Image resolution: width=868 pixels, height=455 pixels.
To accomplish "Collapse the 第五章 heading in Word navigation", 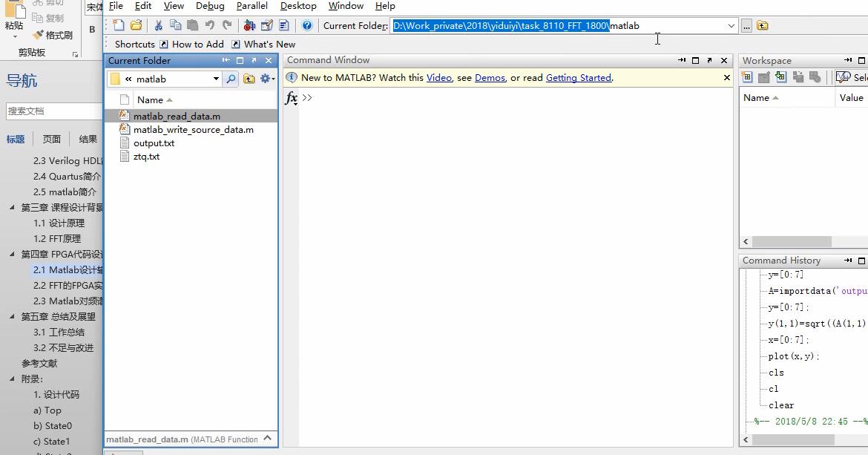I will 12,317.
